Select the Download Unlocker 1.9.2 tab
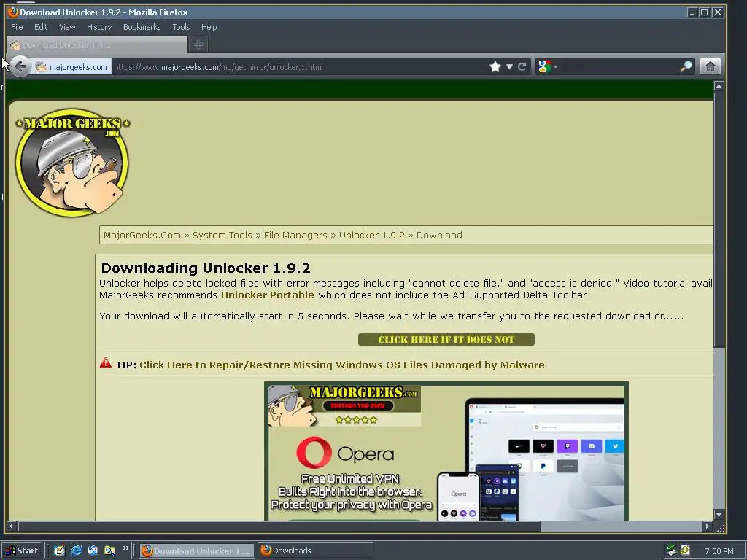This screenshot has height=560, width=747. tap(98, 44)
